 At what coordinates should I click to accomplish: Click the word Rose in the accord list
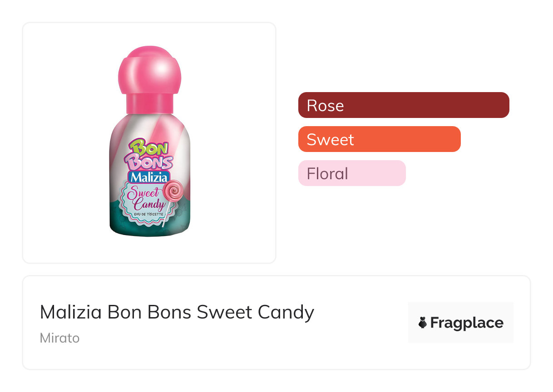[326, 105]
